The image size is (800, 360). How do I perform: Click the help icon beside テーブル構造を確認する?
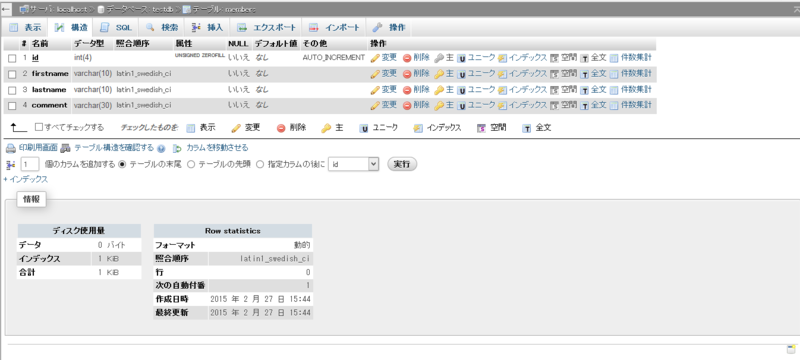[x=161, y=149]
